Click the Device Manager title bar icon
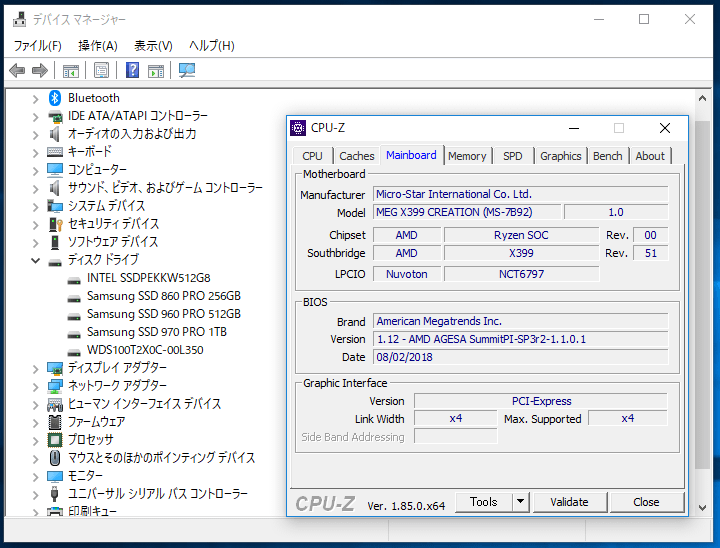Screen dimensions: 720x548 [19, 19]
